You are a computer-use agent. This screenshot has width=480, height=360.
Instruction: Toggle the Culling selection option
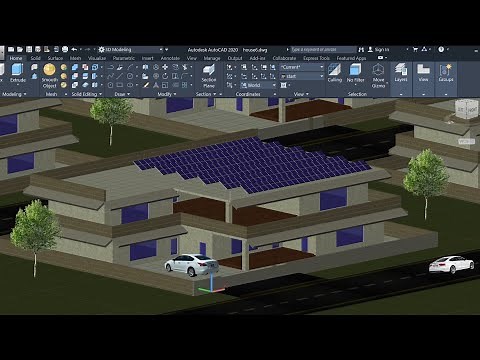tap(335, 73)
